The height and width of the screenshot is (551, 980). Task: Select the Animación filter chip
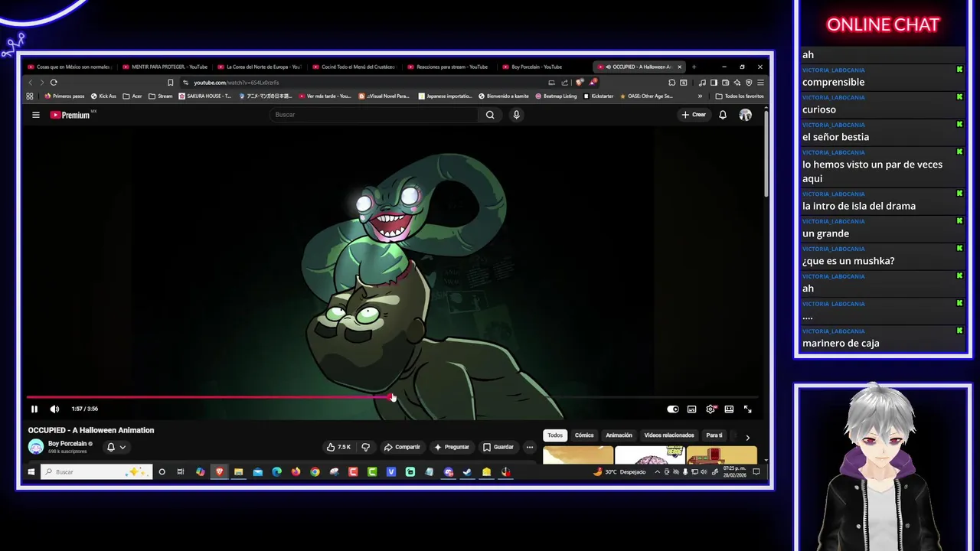click(619, 435)
